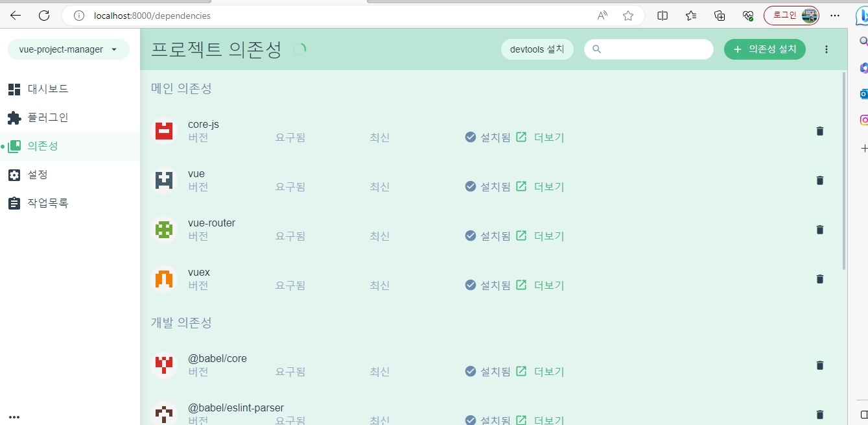868x425 pixels.
Task: Open the vue-project-manager project dropdown
Action: coord(69,49)
